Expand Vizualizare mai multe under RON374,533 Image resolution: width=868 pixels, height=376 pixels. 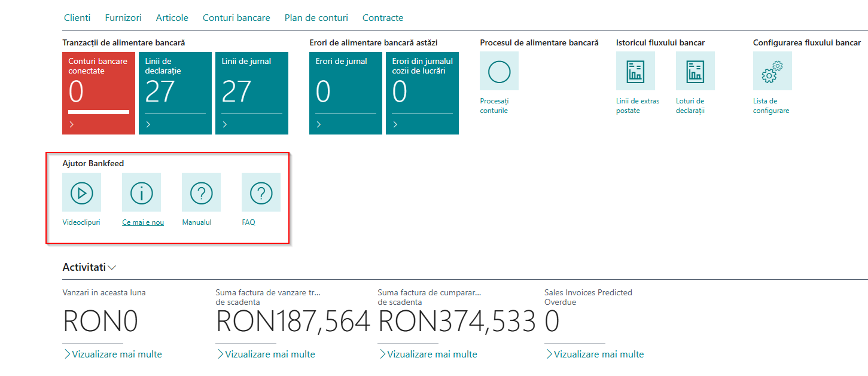[x=428, y=354]
